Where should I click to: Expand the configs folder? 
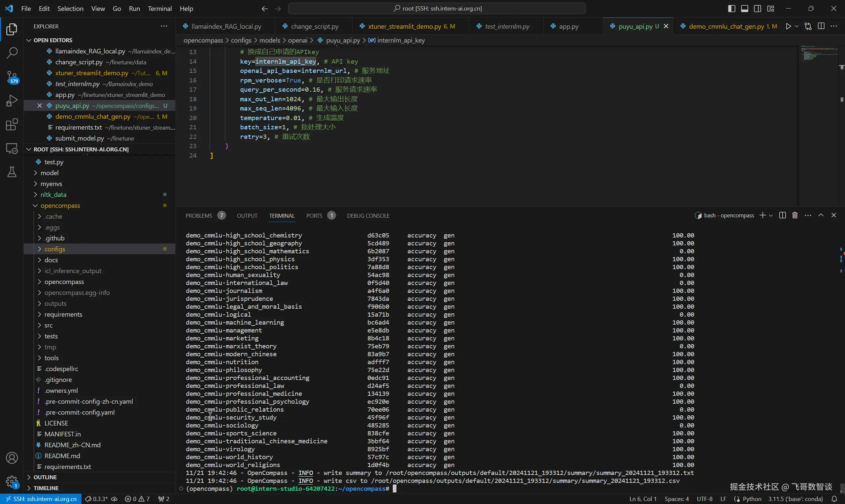(x=55, y=249)
